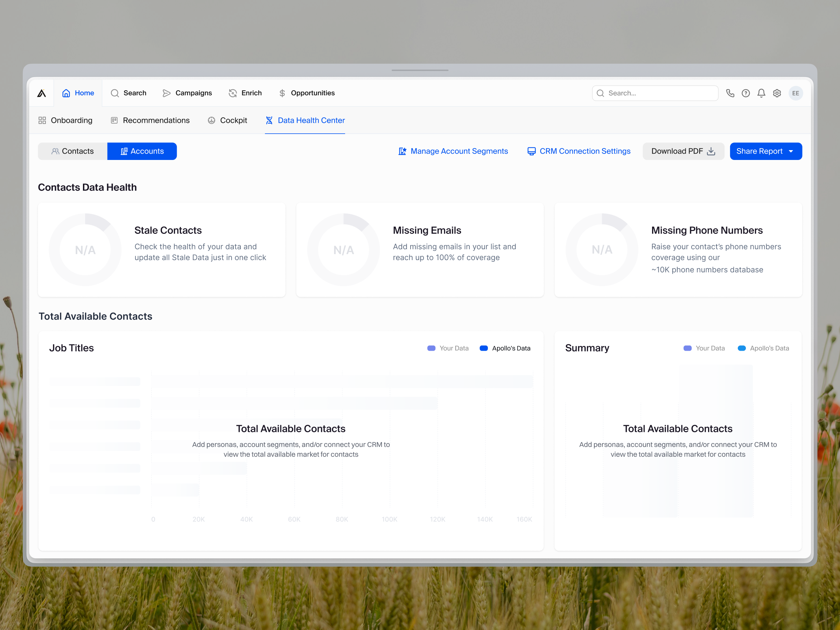
Task: Click the Apollo logo in top-left corner
Action: point(42,93)
